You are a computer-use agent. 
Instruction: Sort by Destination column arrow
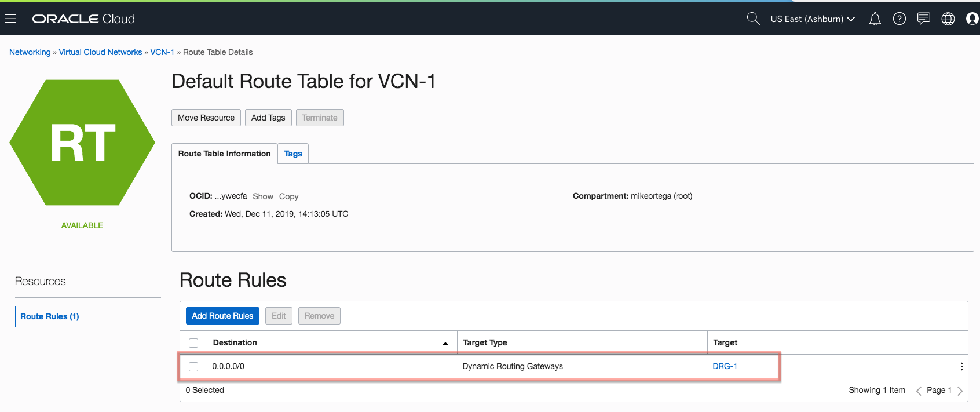pyautogui.click(x=445, y=343)
